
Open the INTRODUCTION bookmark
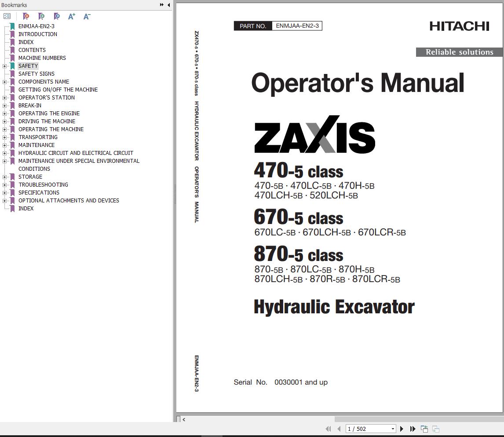pos(38,34)
